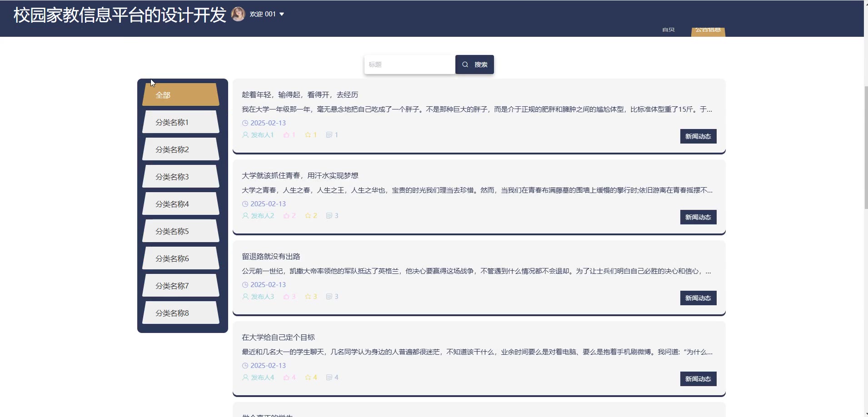Screen dimensions: 868x417
Task: Click comment icon on 发布人3 post
Action: [329, 297]
